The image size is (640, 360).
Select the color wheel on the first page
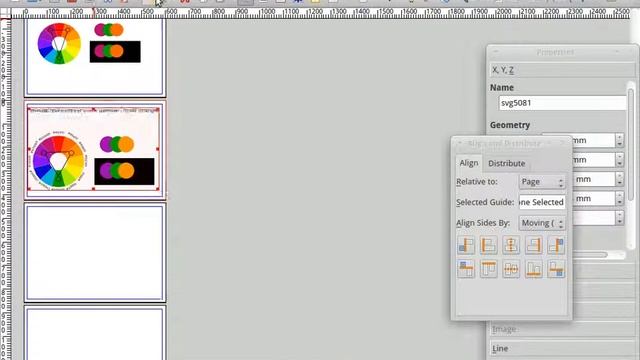coord(59,43)
